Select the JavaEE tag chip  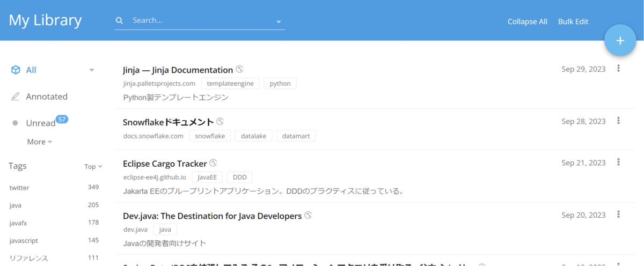click(207, 178)
